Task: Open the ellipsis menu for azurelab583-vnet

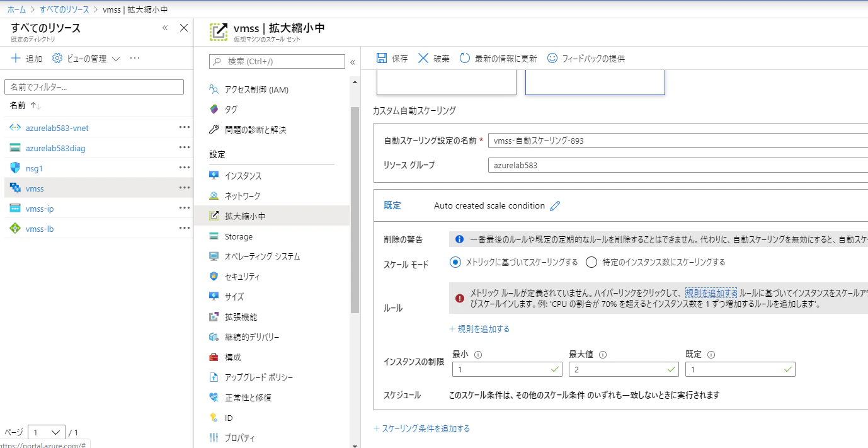Action: coord(184,127)
